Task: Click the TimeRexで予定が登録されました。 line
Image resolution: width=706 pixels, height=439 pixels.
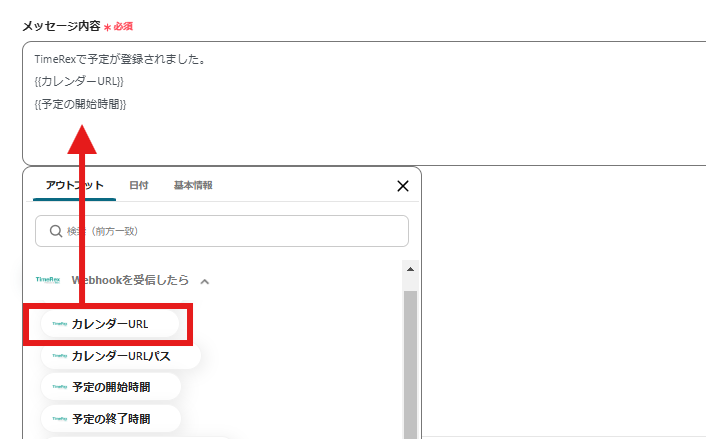Action: point(120,59)
